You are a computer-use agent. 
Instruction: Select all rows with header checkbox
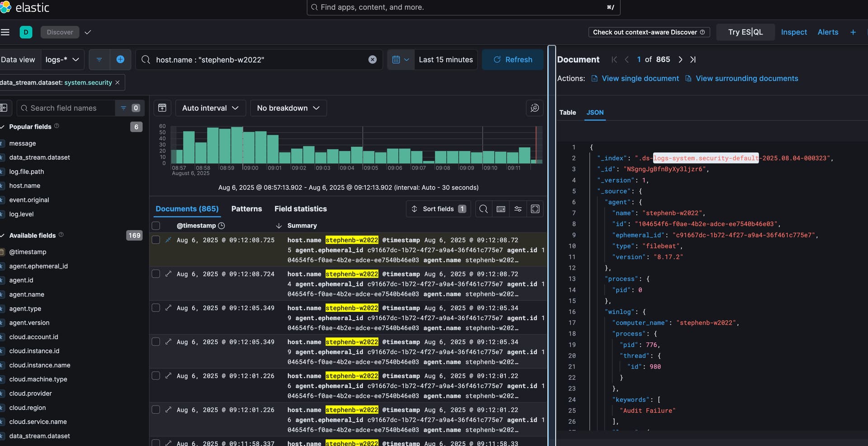pos(156,225)
